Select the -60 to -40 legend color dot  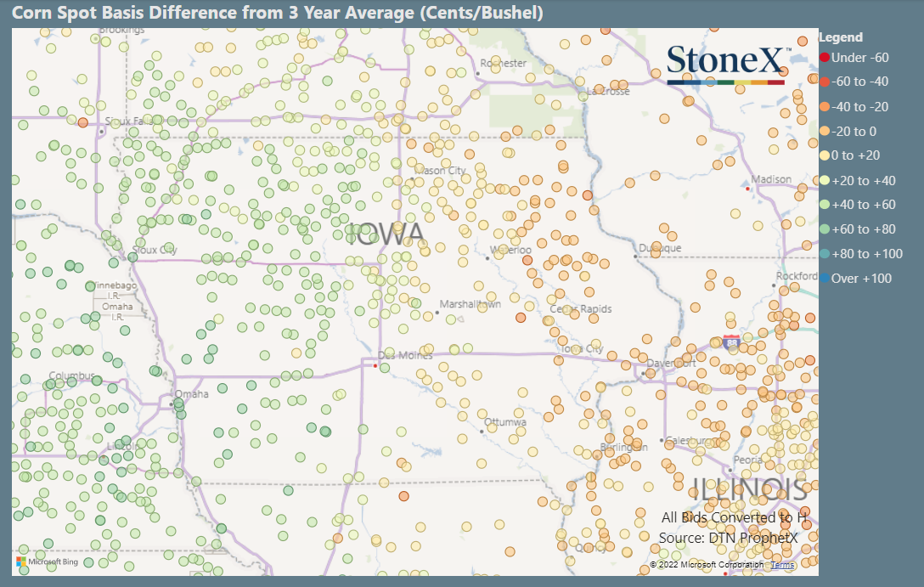[x=825, y=82]
